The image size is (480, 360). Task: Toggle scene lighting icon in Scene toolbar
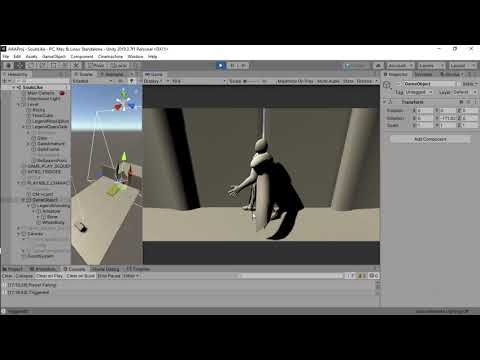point(131,81)
